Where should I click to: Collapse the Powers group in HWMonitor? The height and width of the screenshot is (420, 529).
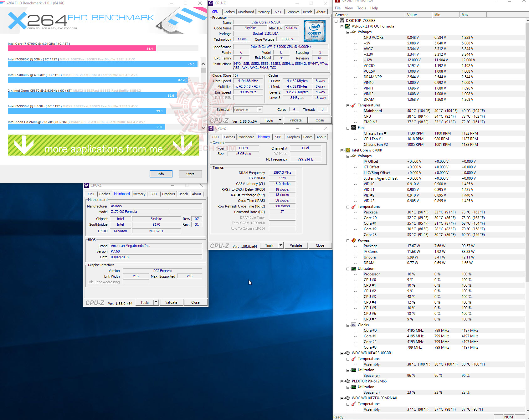click(x=348, y=240)
